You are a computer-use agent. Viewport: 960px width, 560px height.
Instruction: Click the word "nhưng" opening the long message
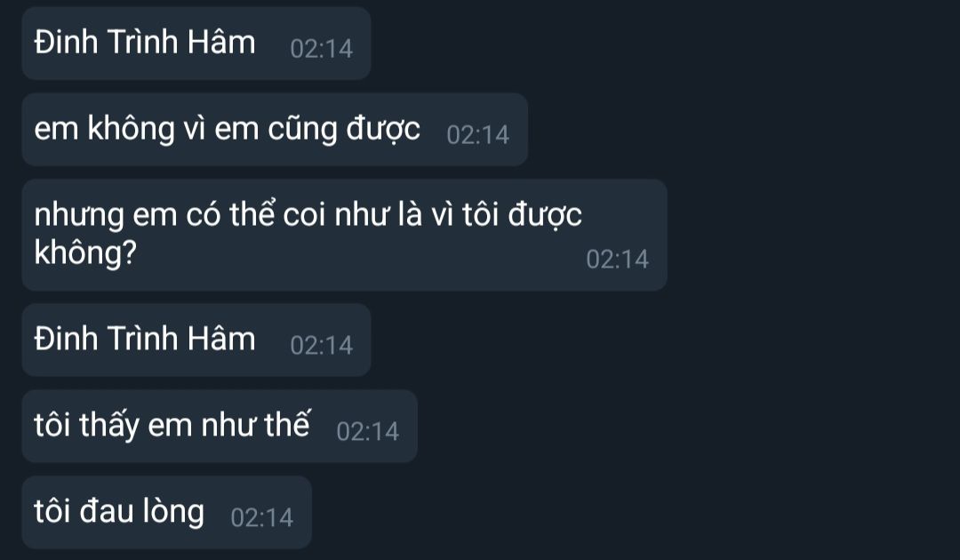[79, 216]
